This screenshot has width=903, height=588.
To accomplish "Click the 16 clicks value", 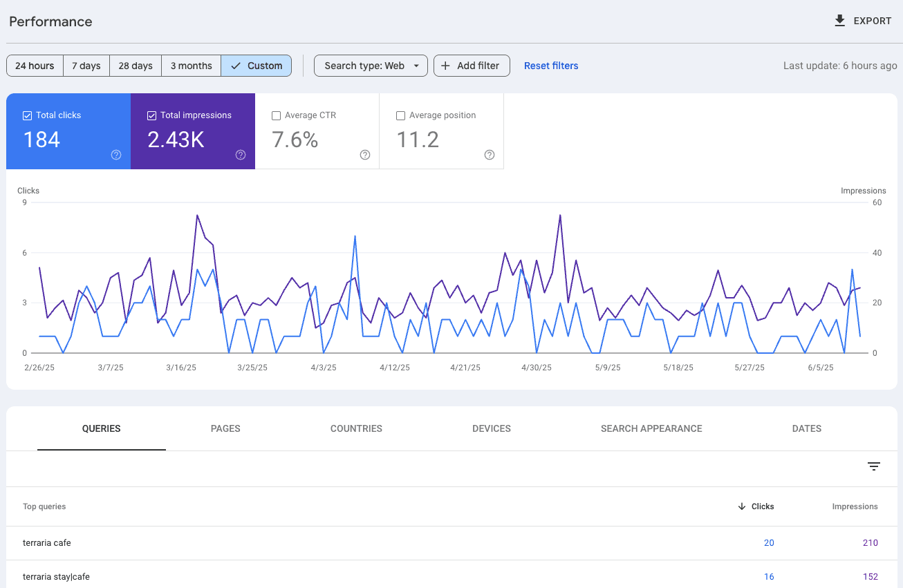I will tap(769, 576).
